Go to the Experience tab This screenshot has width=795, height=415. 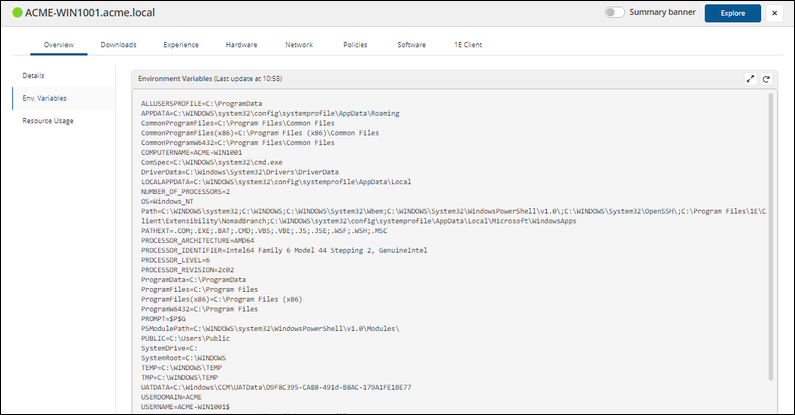(181, 45)
